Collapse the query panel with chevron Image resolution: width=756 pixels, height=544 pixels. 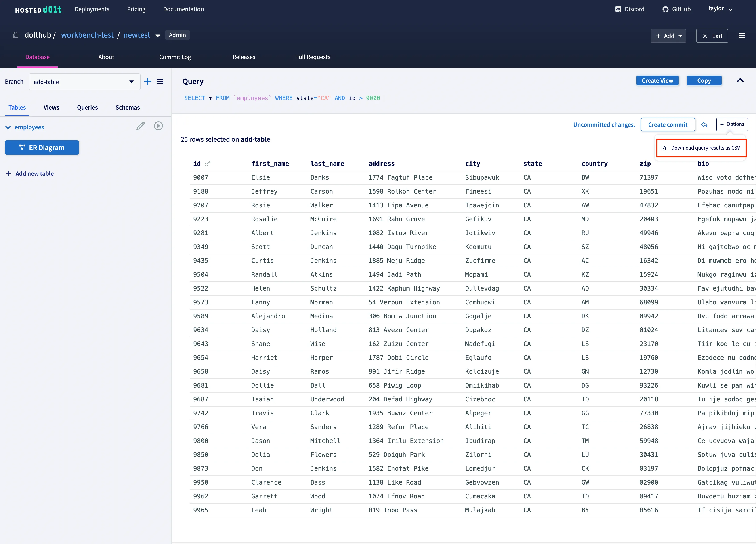(x=740, y=80)
